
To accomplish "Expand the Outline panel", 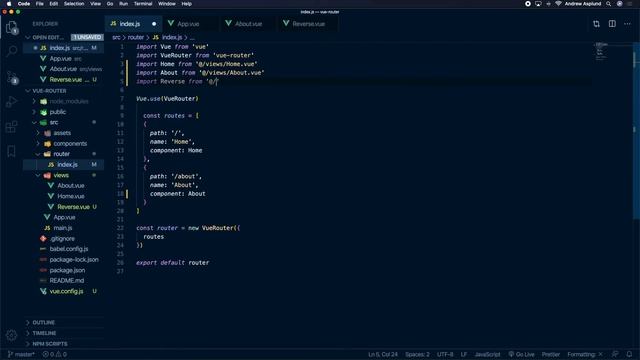I will tap(64, 322).
